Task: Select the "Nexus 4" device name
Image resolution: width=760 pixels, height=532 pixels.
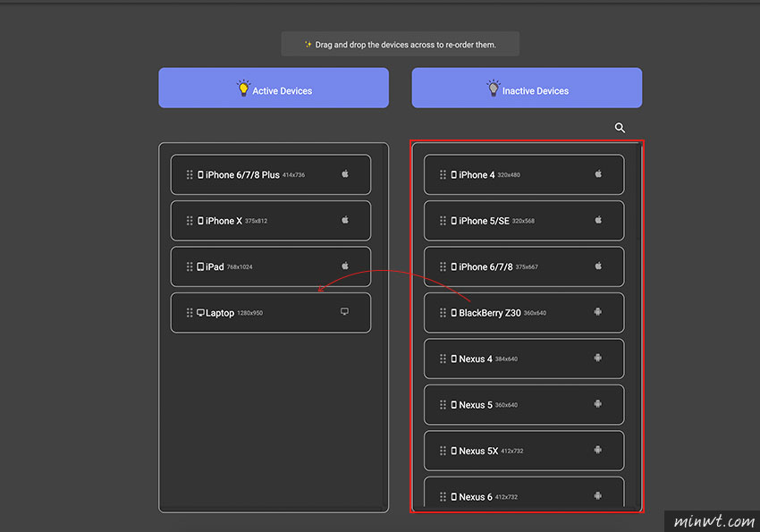Action: pos(476,359)
